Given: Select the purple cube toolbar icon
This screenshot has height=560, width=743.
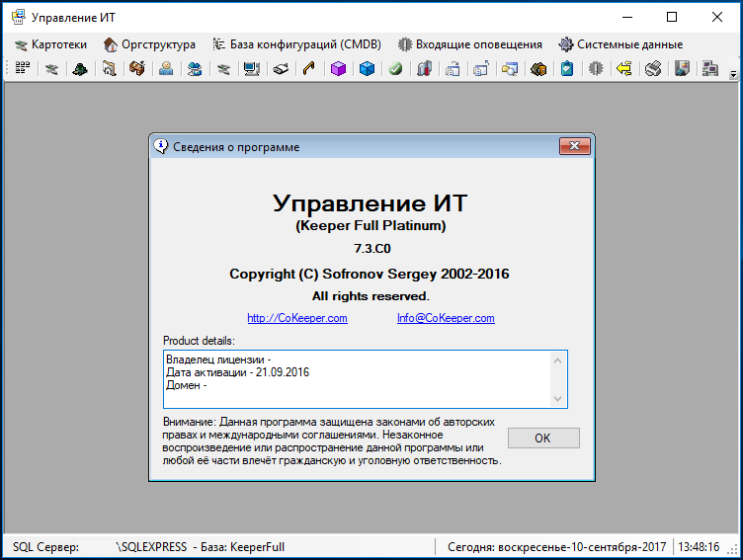Looking at the screenshot, I should pos(338,69).
